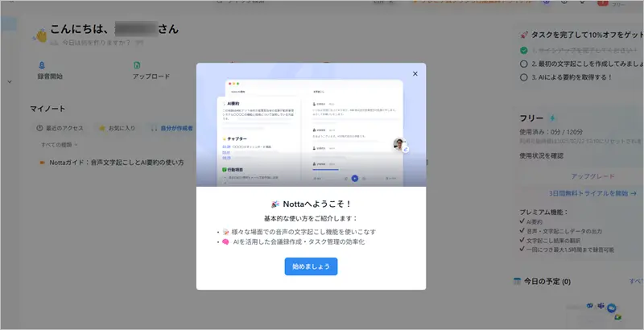
Task: Click the 録音開始 label
Action: pyautogui.click(x=50, y=76)
